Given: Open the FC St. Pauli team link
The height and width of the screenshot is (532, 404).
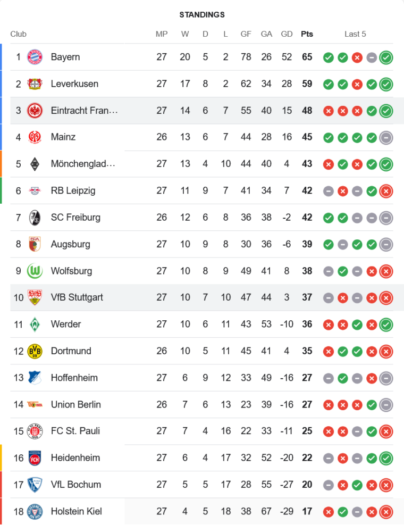Looking at the screenshot, I should [x=75, y=431].
